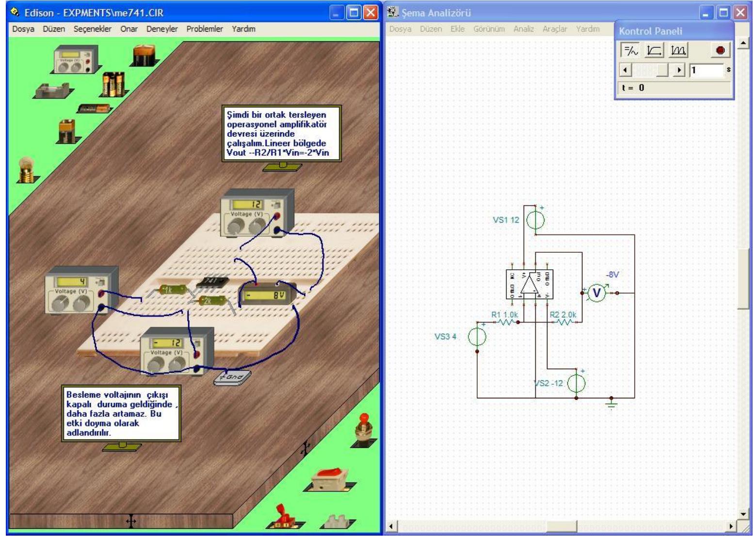The image size is (756, 540).
Task: Click the right arrow of the Kontrol Paneli slider
Action: coord(679,70)
